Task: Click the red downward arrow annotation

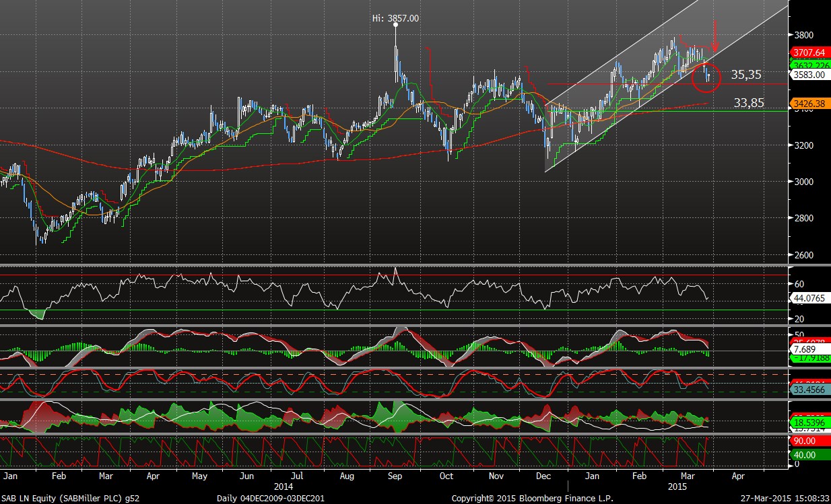Action: [715, 31]
